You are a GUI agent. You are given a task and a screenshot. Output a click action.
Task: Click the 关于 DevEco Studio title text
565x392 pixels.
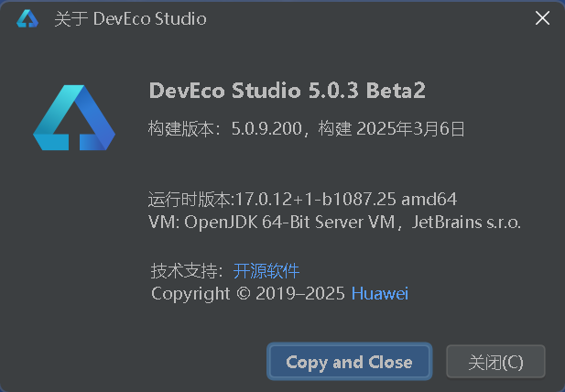(130, 18)
